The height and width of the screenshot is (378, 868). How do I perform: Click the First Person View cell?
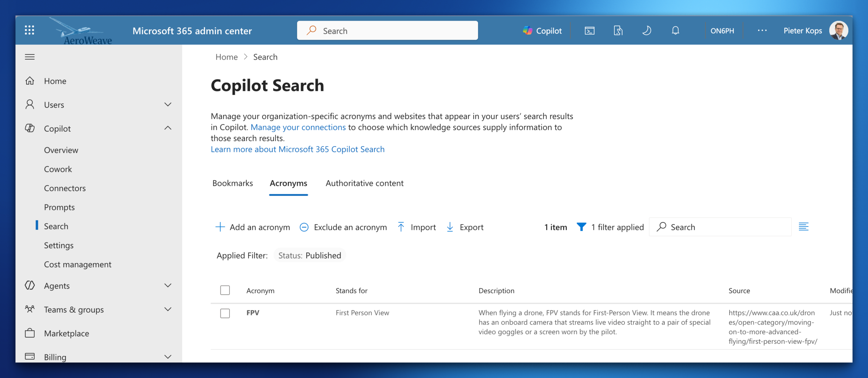click(x=362, y=313)
